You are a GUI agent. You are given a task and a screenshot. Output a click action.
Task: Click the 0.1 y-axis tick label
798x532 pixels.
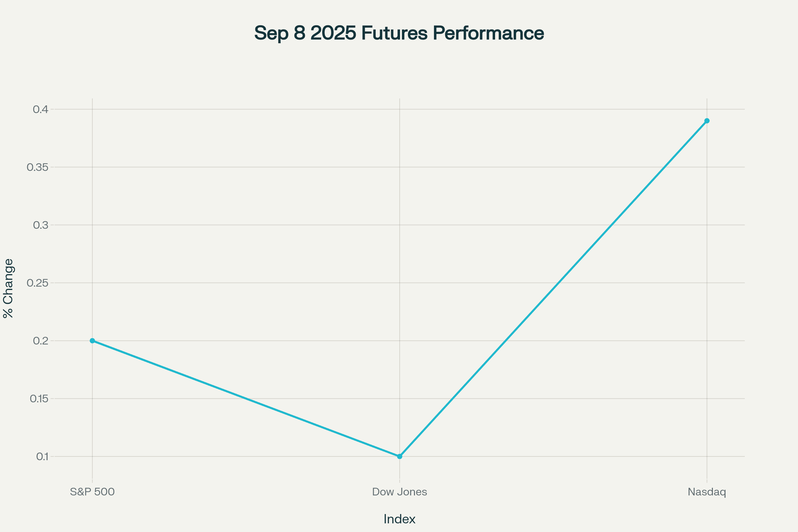coord(42,456)
